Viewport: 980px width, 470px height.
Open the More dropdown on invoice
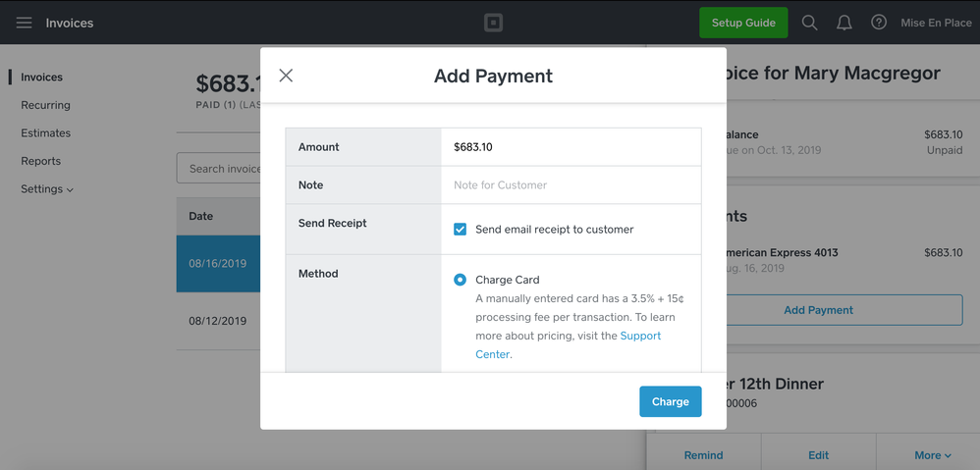click(x=932, y=455)
